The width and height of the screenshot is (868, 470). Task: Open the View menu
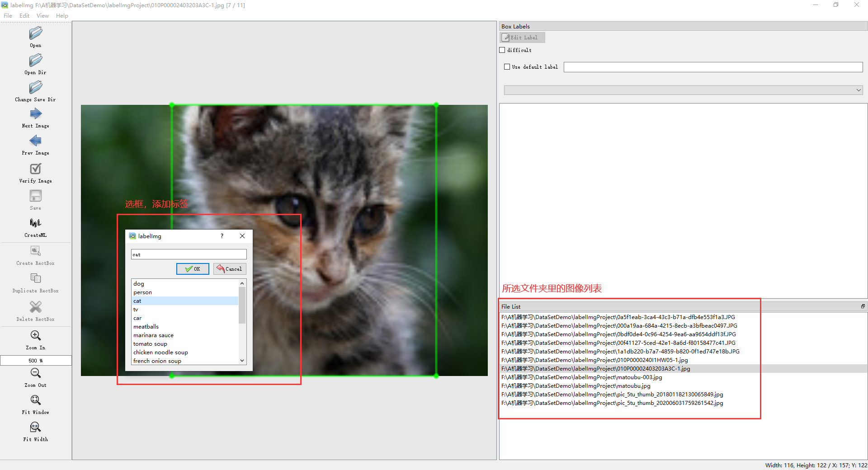(x=42, y=15)
